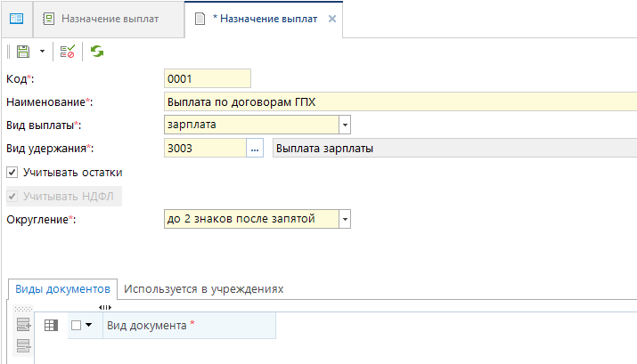
Task: Add a row to document types grid
Action: pos(23,325)
